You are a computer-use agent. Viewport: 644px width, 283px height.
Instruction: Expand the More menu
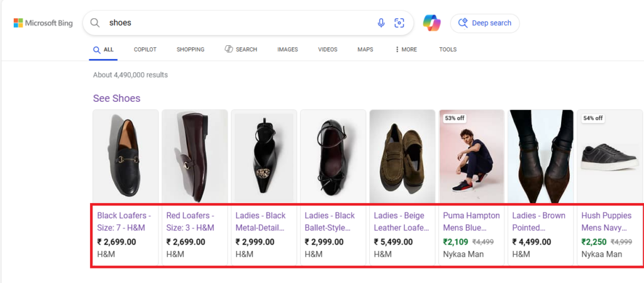coord(406,50)
